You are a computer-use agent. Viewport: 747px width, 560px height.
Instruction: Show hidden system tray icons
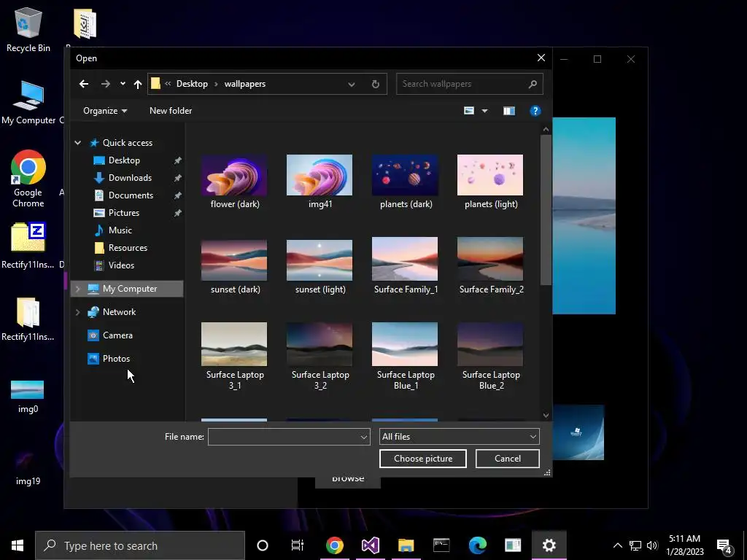coord(617,545)
